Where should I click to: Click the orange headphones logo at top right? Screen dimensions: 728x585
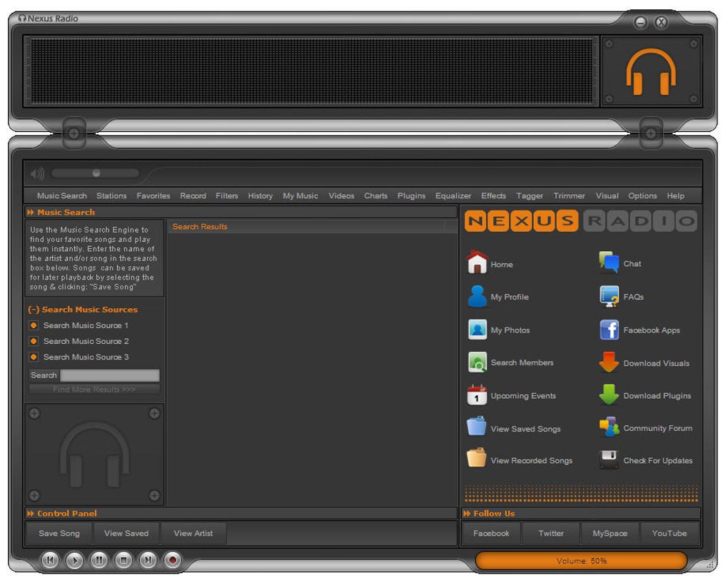click(651, 72)
